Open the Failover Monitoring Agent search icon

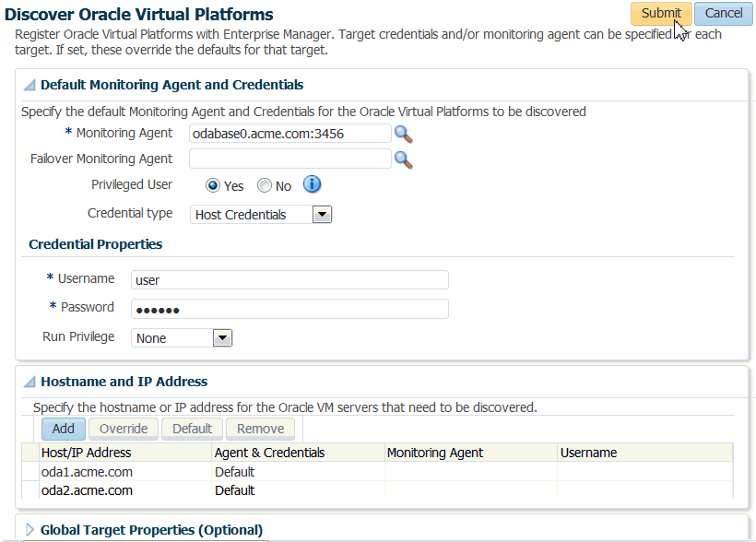tap(403, 159)
